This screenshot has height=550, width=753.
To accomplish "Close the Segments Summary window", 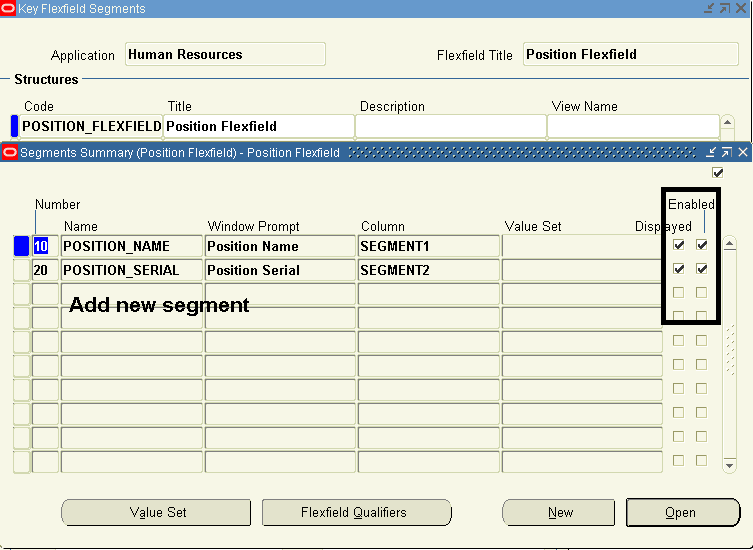I will [x=742, y=153].
